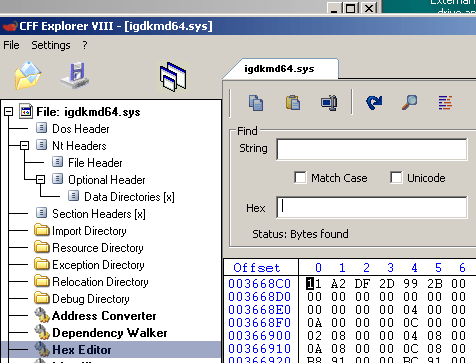Click the copy icon in hex editor toolbar

click(x=256, y=102)
